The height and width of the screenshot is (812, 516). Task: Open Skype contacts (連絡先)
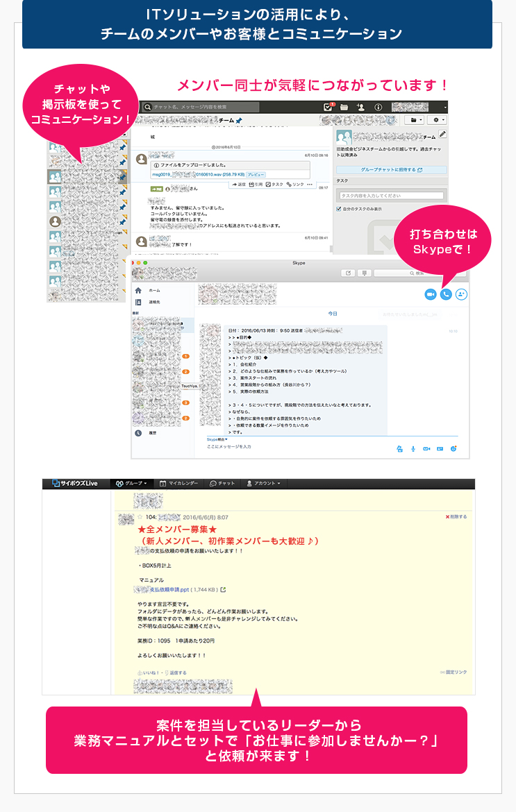(x=153, y=303)
